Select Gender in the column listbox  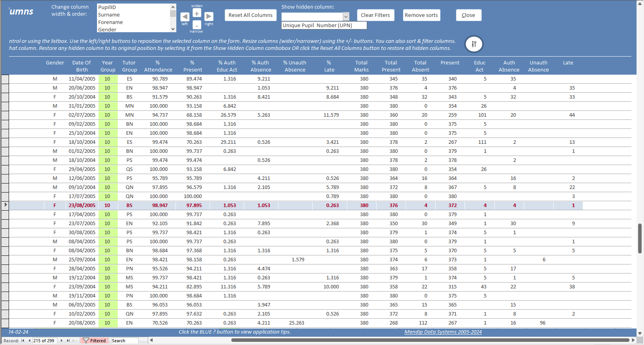134,29
